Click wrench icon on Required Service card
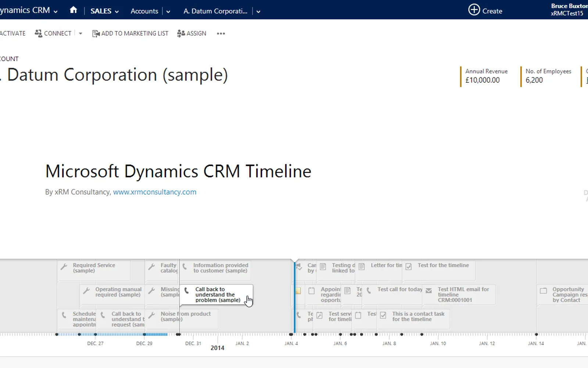 pos(64,266)
